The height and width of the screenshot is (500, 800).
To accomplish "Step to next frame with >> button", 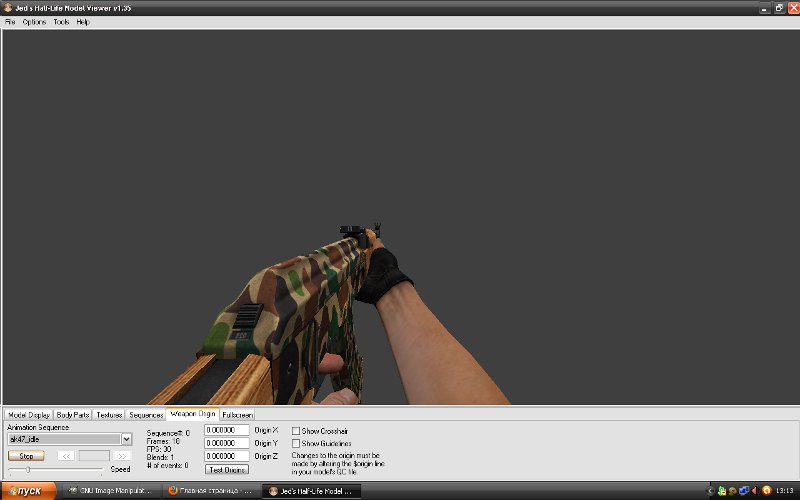I will coord(122,456).
